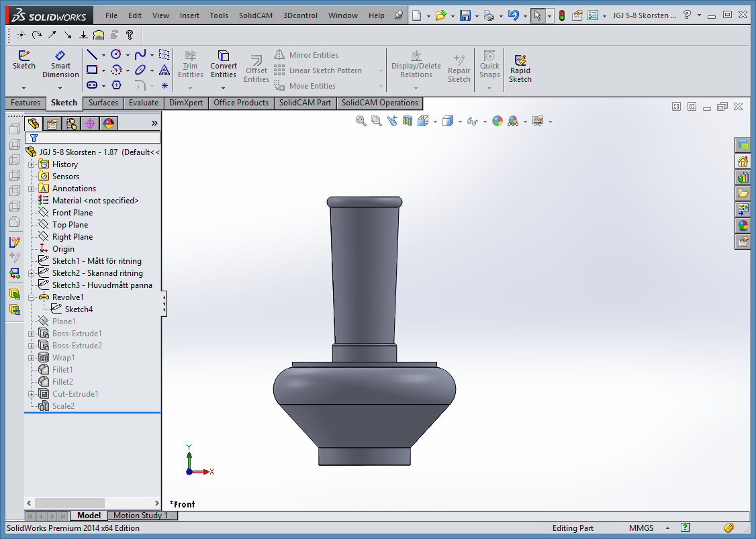Open the File menu
The image size is (756, 539).
pyautogui.click(x=111, y=15)
